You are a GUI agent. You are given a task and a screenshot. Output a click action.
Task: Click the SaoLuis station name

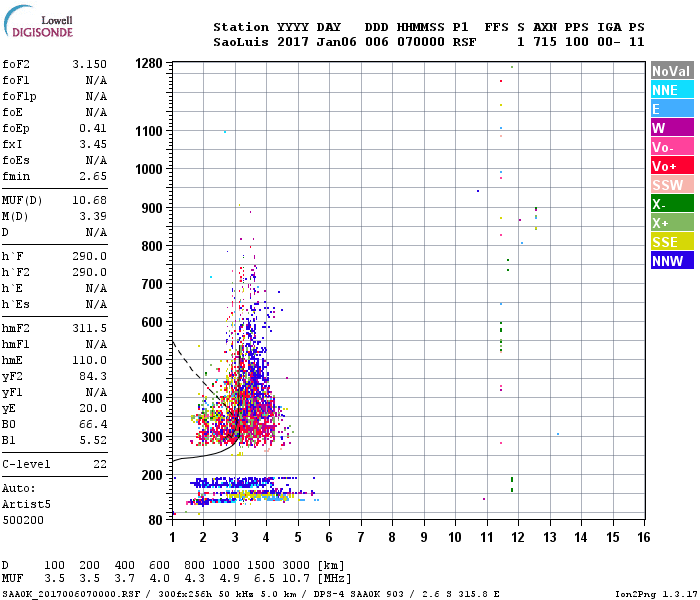pyautogui.click(x=241, y=42)
